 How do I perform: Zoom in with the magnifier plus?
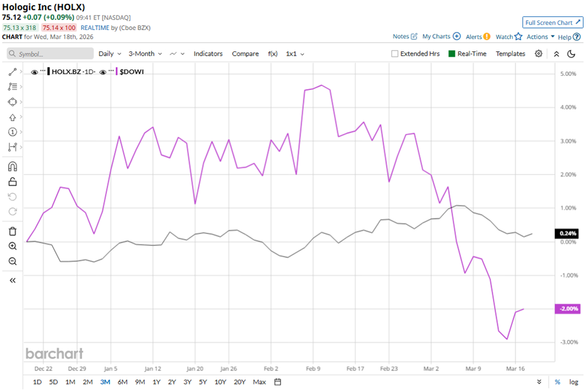(x=13, y=246)
